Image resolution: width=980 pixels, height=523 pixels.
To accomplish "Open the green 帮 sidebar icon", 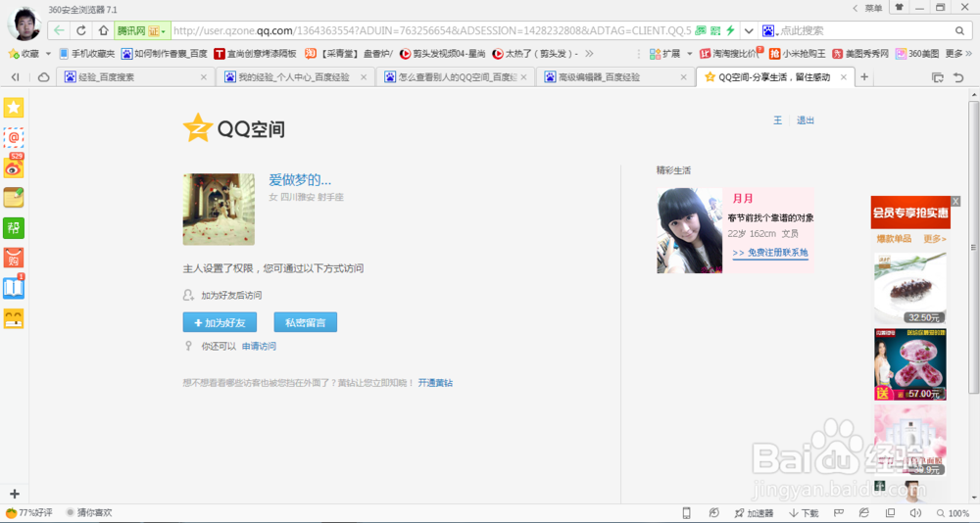I will pos(14,227).
